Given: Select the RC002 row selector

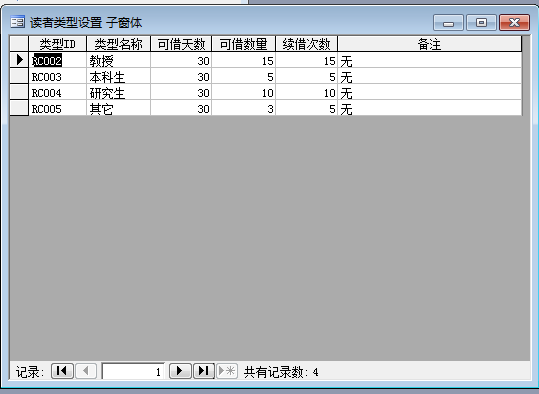Looking at the screenshot, I should point(19,60).
